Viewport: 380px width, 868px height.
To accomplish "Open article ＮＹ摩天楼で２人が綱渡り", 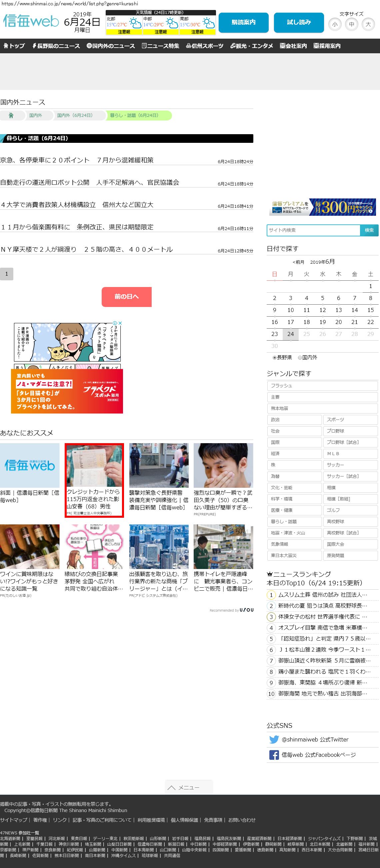I will pyautogui.click(x=86, y=249).
